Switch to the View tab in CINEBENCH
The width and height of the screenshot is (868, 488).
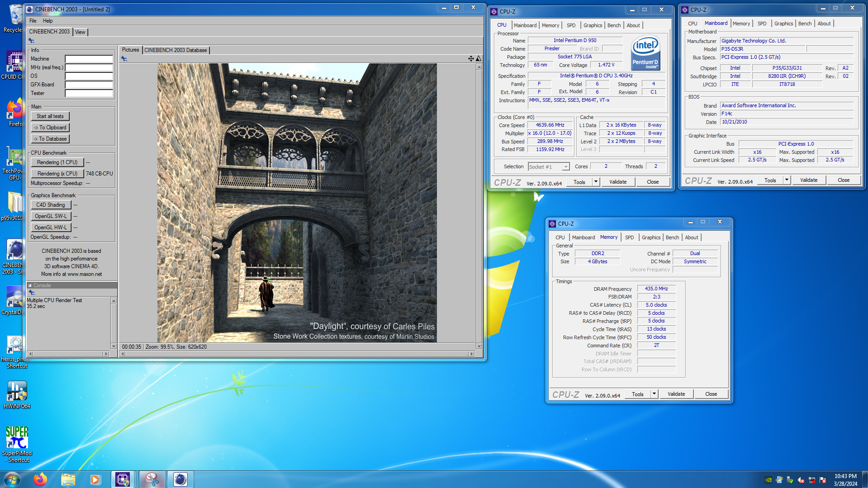[80, 32]
